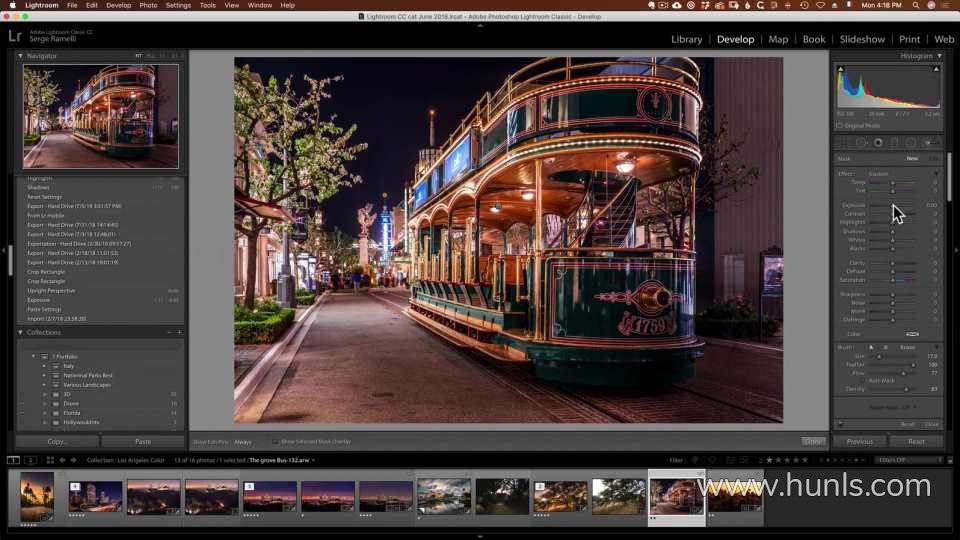Select the Crop Overlay tool

(844, 143)
